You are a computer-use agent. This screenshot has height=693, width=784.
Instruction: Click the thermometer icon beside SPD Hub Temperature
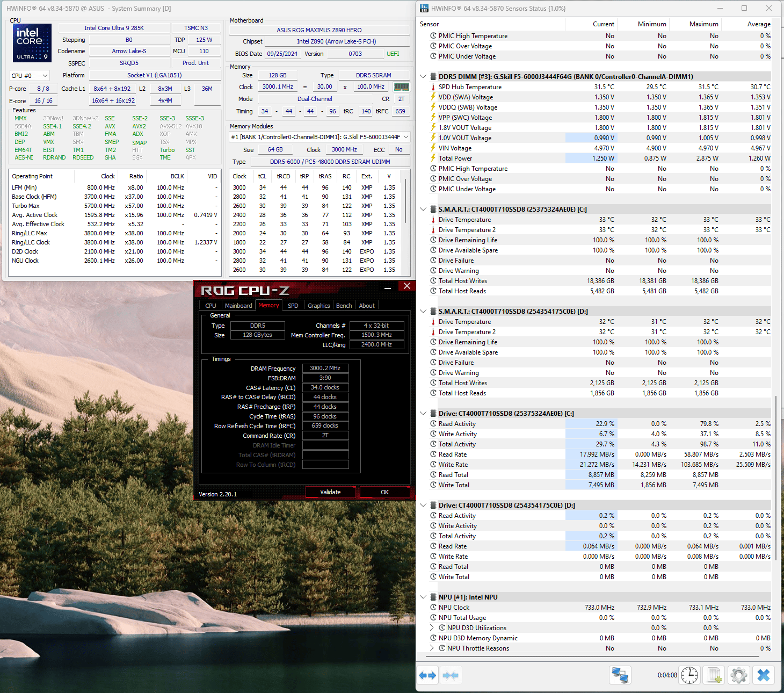pyautogui.click(x=433, y=87)
